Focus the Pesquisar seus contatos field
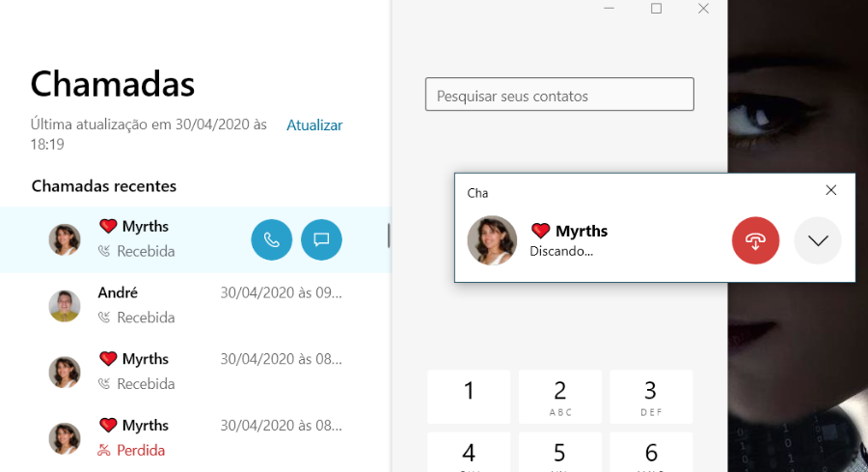This screenshot has height=472, width=868. point(559,95)
